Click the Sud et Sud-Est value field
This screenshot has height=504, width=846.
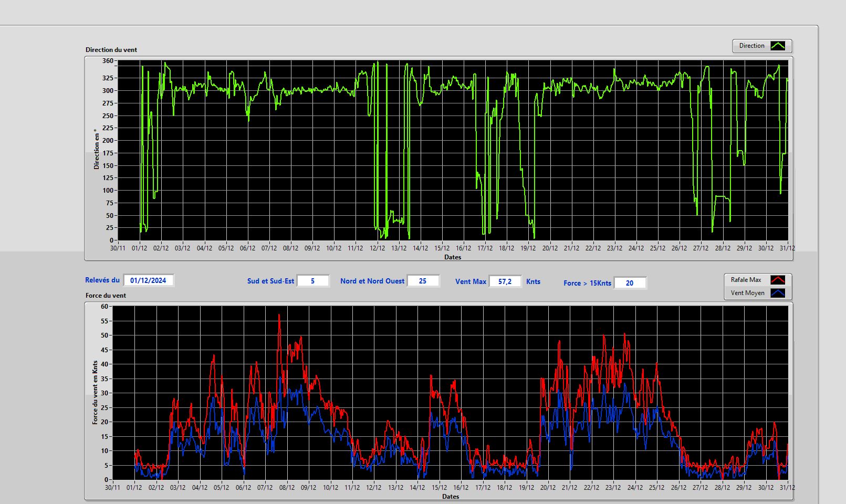coord(313,281)
